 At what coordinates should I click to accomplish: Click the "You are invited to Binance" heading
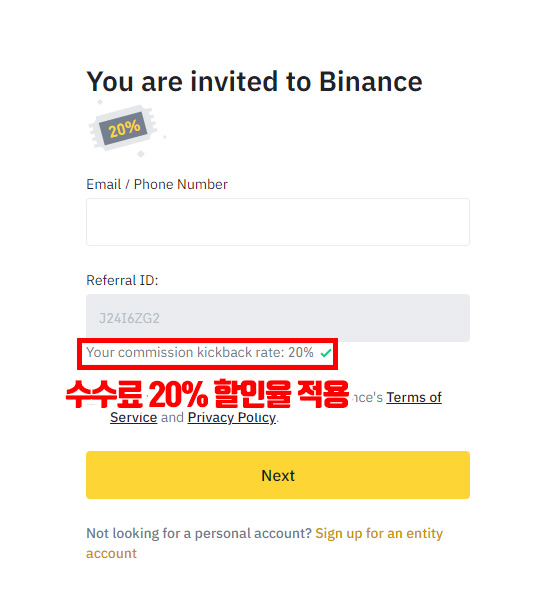[x=254, y=82]
